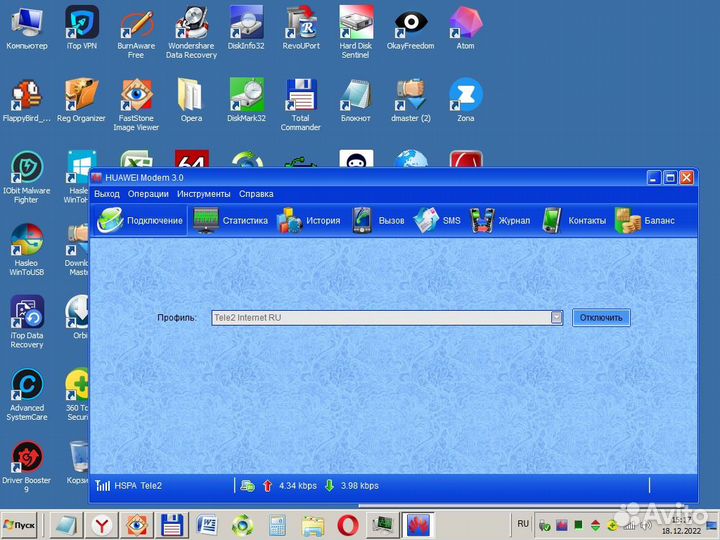The width and height of the screenshot is (720, 540).
Task: Click the Пуск start button
Action: (x=22, y=524)
